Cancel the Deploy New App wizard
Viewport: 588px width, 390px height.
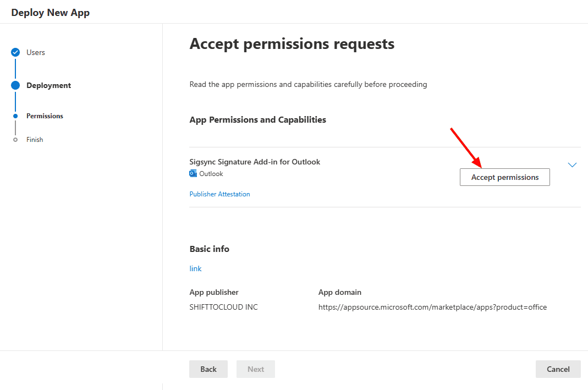(x=558, y=369)
